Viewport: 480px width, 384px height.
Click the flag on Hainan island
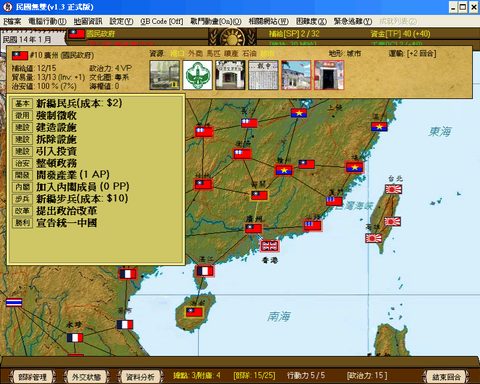(194, 312)
